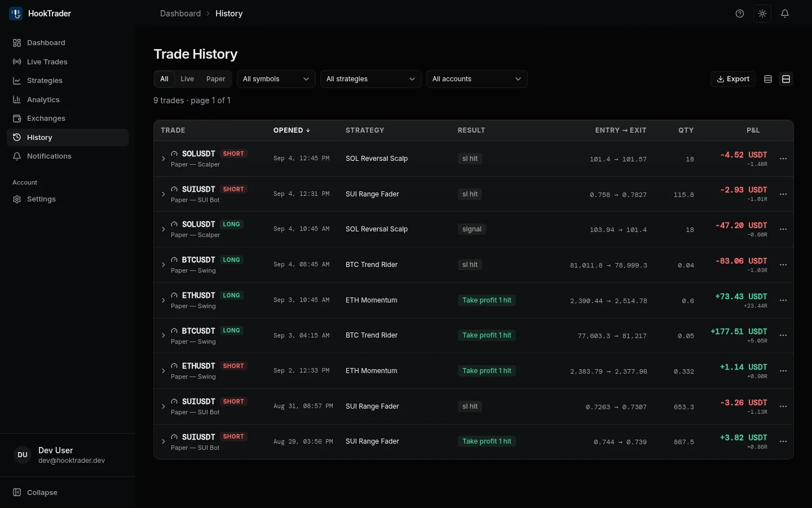Open more actions for the -47.20 USDT trade
This screenshot has width=812, height=508.
(x=783, y=229)
